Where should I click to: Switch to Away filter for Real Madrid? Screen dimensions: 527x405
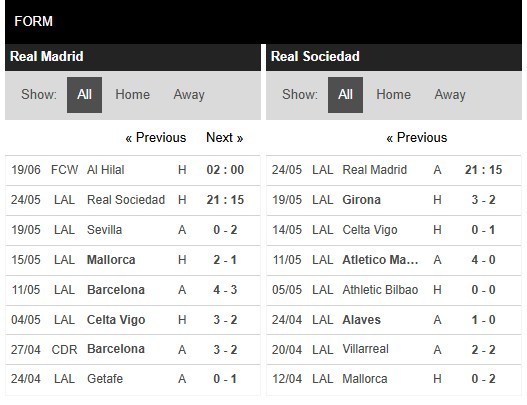[x=189, y=94]
